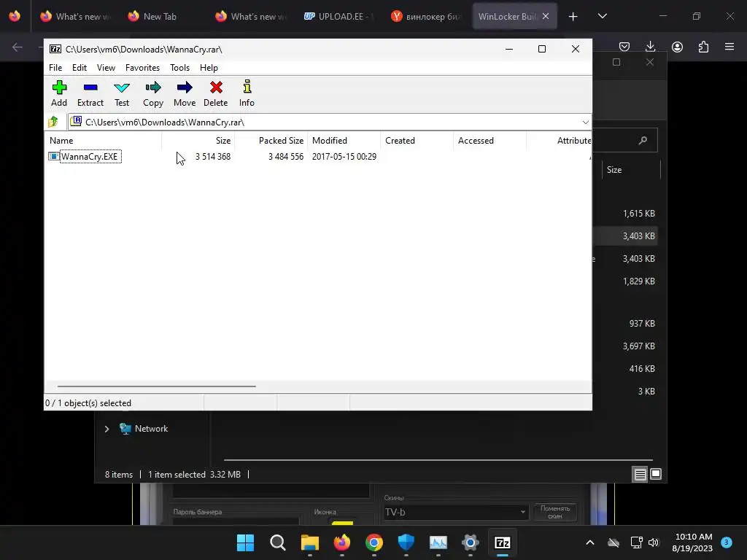Sort by the Created column
The image size is (747, 560).
tap(417, 141)
